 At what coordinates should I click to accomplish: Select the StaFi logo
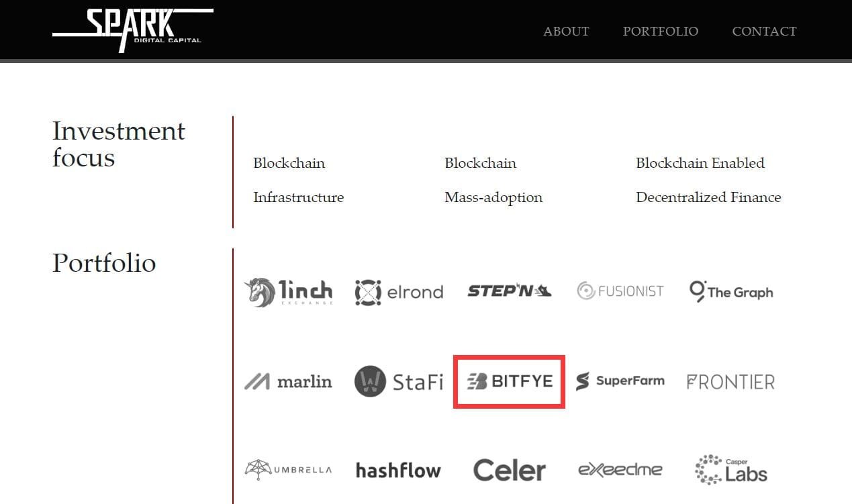[x=399, y=382]
